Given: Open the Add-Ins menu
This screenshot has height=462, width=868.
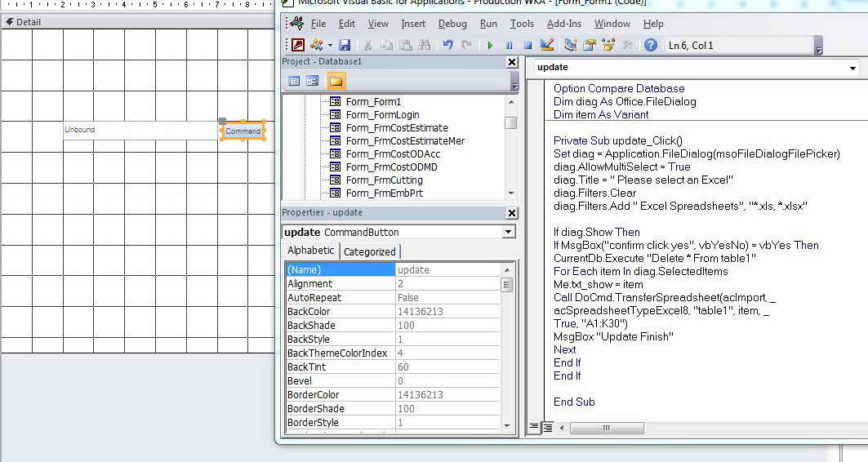Looking at the screenshot, I should tap(563, 24).
